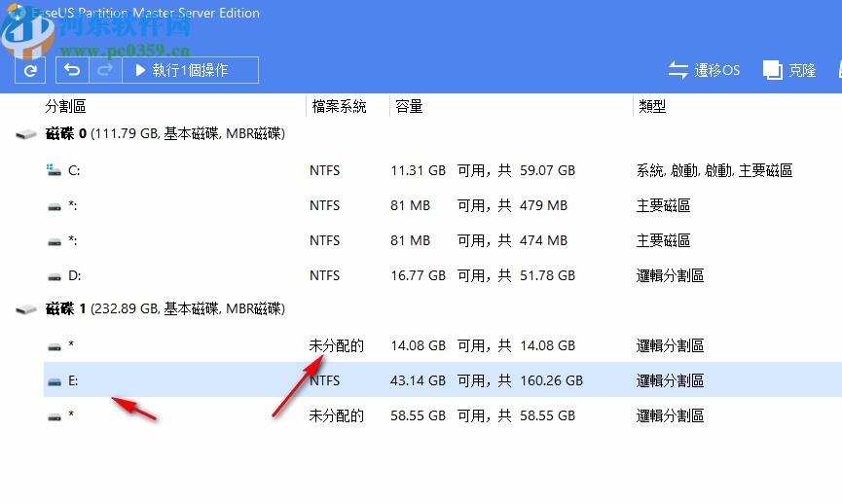This screenshot has height=504, width=842.
Task: Click the refresh disk icon button
Action: [30, 70]
